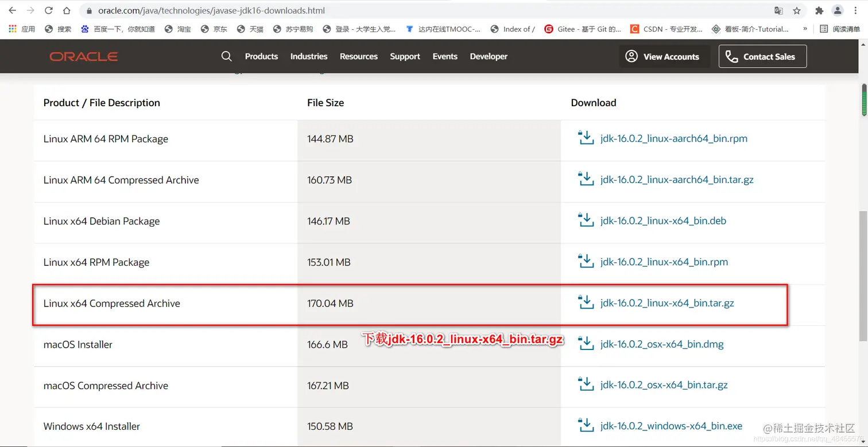Select the 'Windows x64 Installer' text

click(x=92, y=426)
